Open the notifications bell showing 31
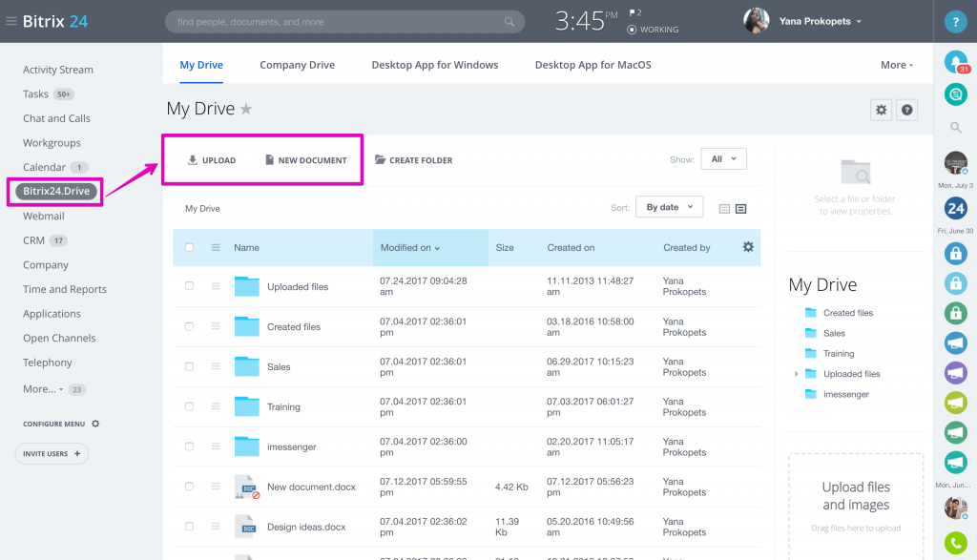 point(956,62)
